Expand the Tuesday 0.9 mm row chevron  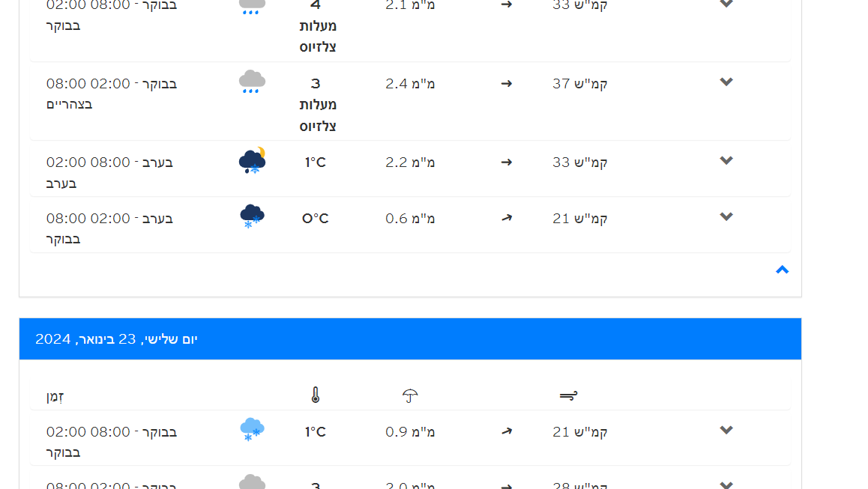tap(726, 431)
